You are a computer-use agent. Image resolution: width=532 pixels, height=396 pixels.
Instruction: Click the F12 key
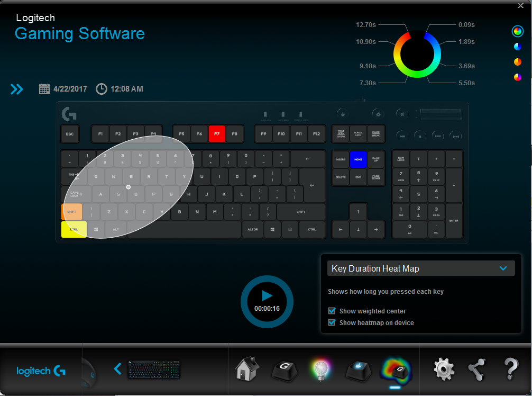316,134
